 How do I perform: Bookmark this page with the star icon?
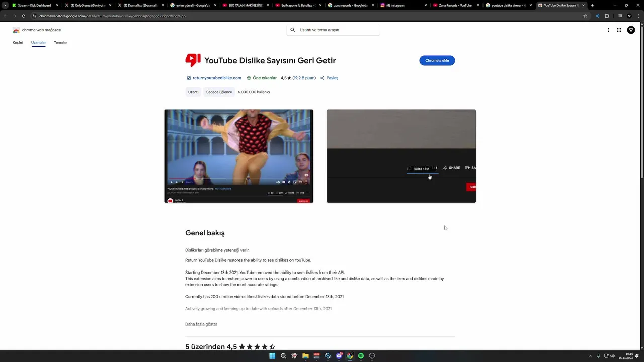click(x=585, y=16)
